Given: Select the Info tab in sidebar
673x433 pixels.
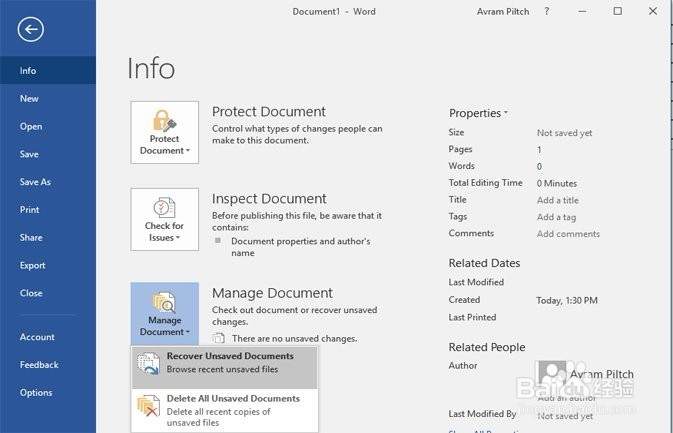Looking at the screenshot, I should 48,70.
